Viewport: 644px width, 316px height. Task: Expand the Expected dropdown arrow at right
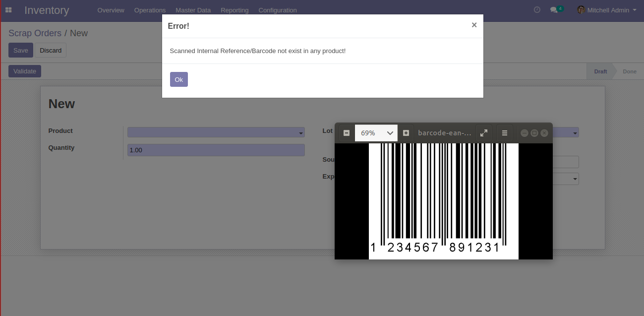(x=575, y=179)
